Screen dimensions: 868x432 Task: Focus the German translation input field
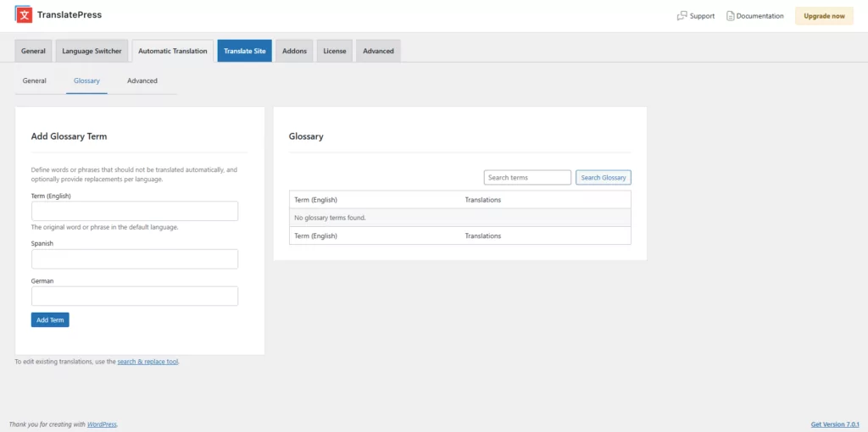coord(135,296)
